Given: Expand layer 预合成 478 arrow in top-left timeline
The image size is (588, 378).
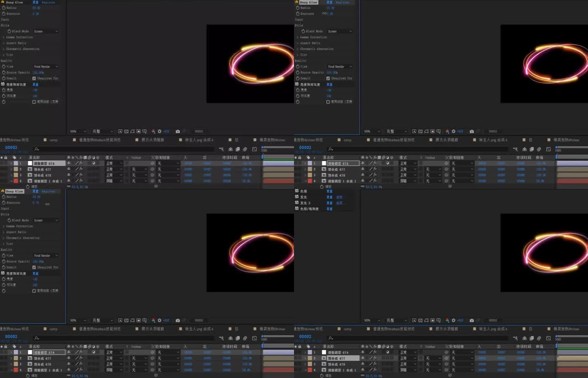Looking at the screenshot, I should [11, 175].
